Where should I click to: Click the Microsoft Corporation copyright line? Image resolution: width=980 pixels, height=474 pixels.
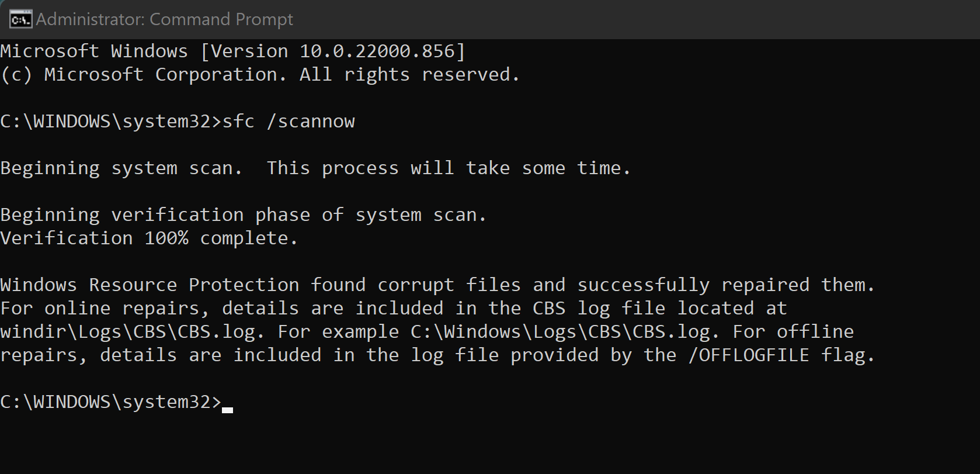(260, 75)
